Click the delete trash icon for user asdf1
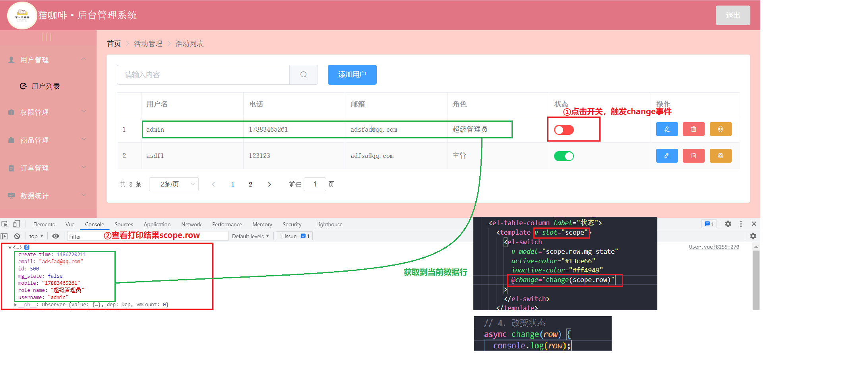Screen dimensions: 868x381 coord(694,156)
